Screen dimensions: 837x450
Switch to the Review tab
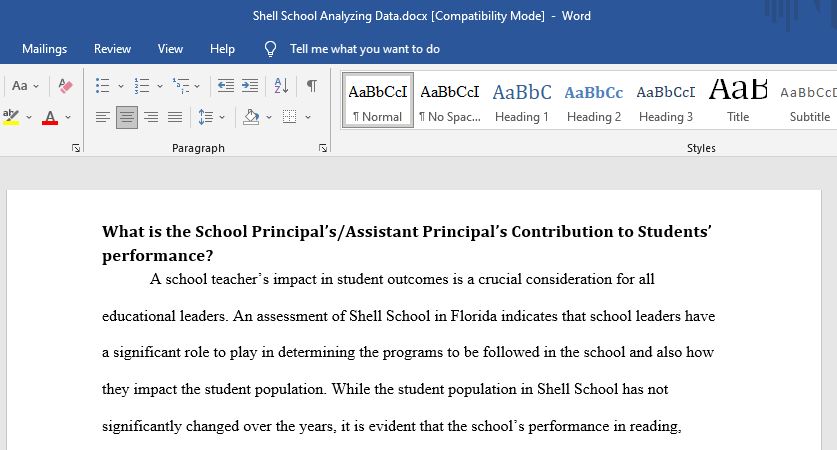click(x=112, y=49)
